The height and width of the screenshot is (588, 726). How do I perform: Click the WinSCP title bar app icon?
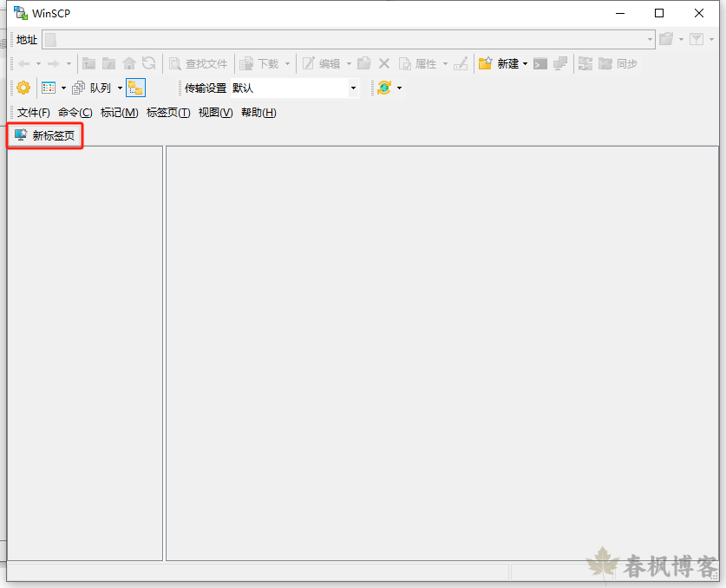(20, 13)
